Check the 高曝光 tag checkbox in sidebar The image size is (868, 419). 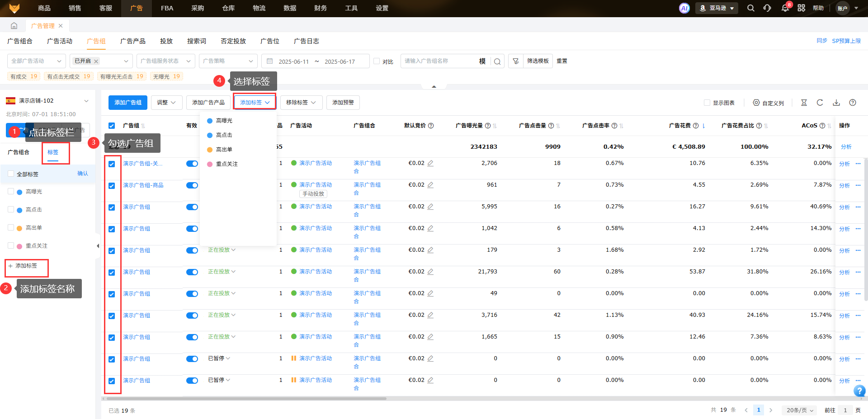[11, 192]
